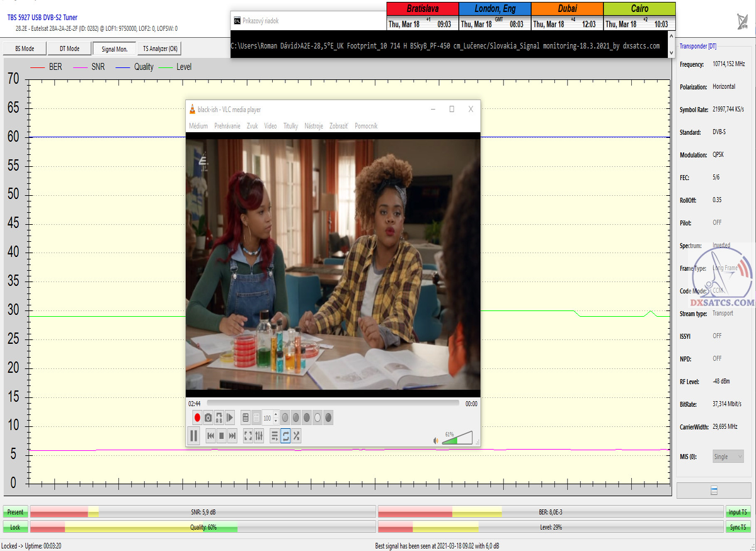Toggle VLC fullscreen mode
The image size is (756, 551).
pos(248,435)
